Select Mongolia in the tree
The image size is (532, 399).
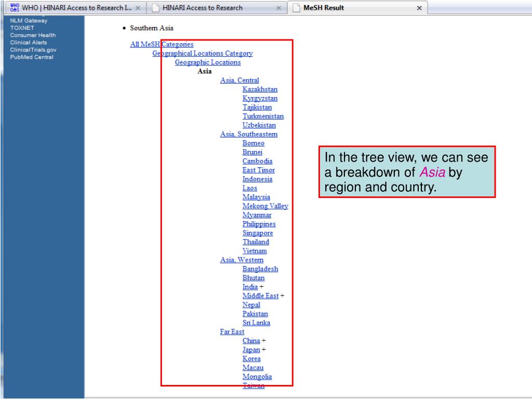click(257, 377)
